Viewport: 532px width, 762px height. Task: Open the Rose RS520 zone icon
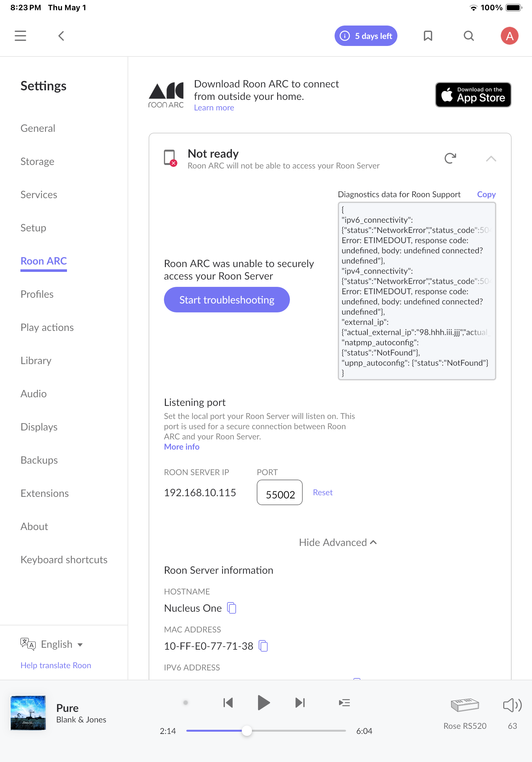465,705
